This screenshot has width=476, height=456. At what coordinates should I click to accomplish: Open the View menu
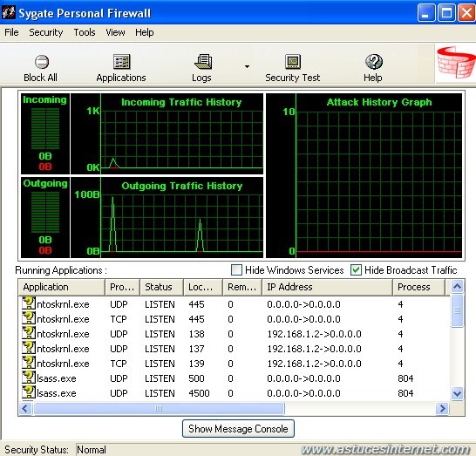(x=115, y=32)
